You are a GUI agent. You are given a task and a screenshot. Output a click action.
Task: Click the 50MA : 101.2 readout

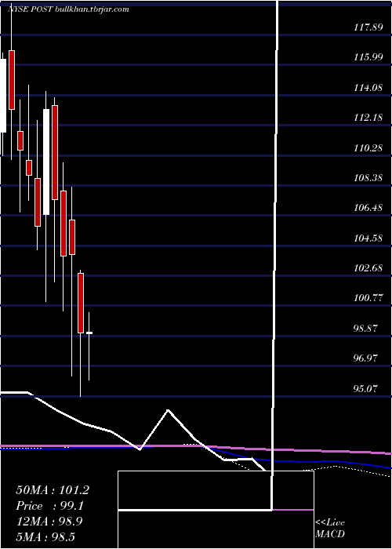[53, 490]
